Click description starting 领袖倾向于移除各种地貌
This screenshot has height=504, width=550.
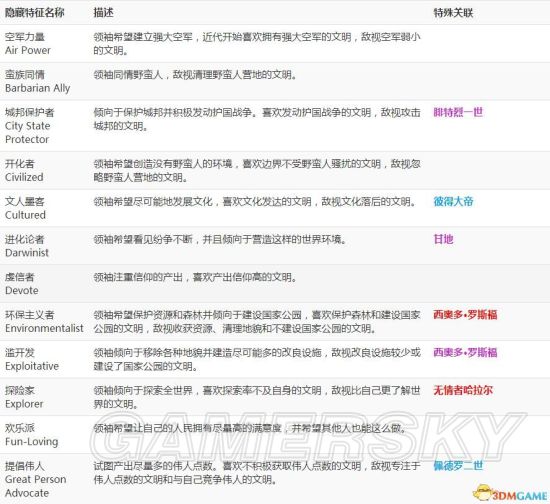click(257, 359)
